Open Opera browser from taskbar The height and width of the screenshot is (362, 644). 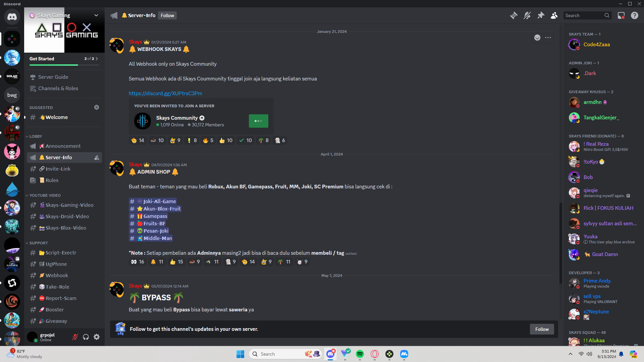click(x=375, y=354)
